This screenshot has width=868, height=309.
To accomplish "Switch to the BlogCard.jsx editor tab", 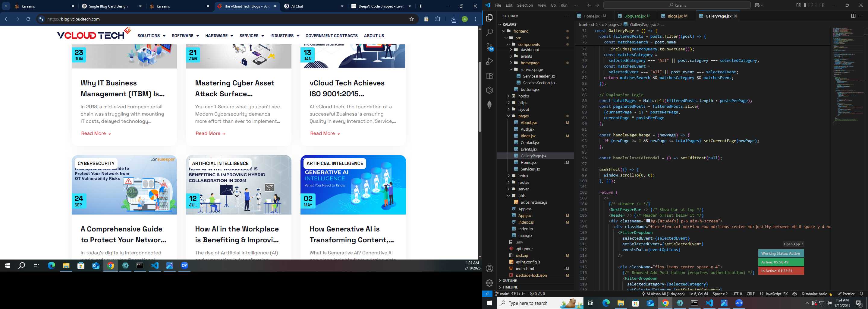I will pyautogui.click(x=634, y=16).
